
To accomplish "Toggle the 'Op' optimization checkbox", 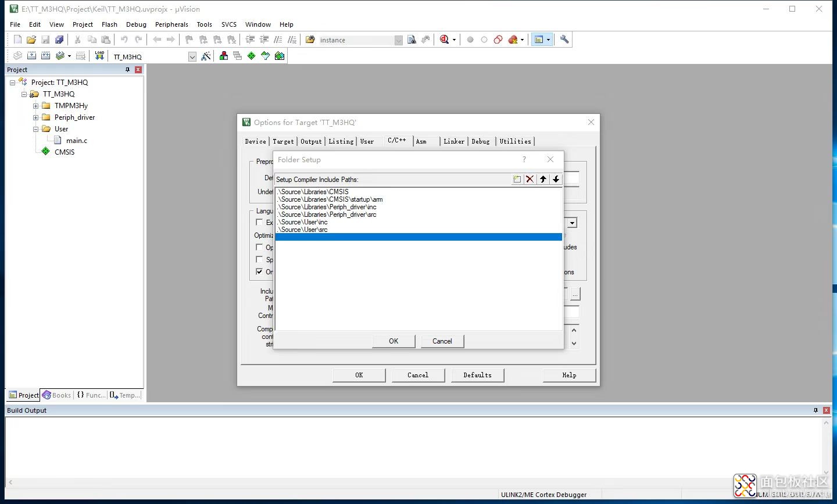I will pos(259,247).
